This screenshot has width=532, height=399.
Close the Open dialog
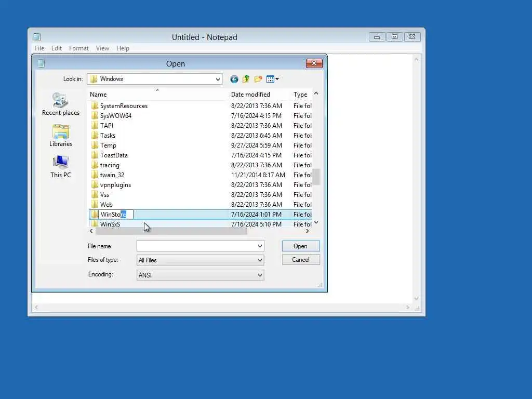pyautogui.click(x=314, y=63)
